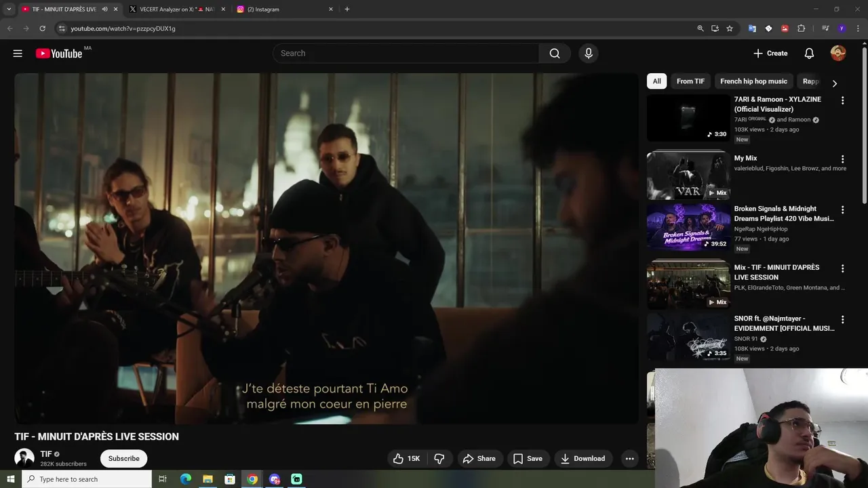Open File Explorer from the taskbar
The width and height of the screenshot is (868, 488).
[x=208, y=479]
